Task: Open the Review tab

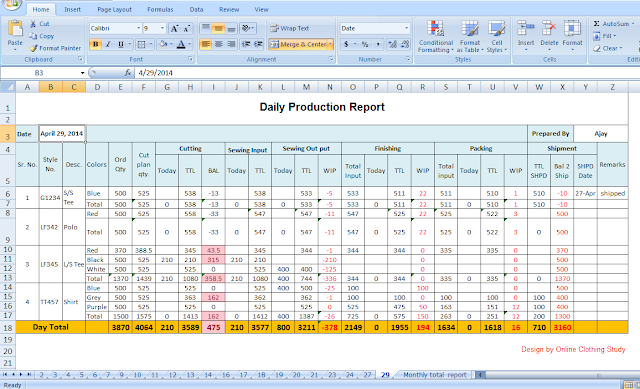Action: (229, 9)
